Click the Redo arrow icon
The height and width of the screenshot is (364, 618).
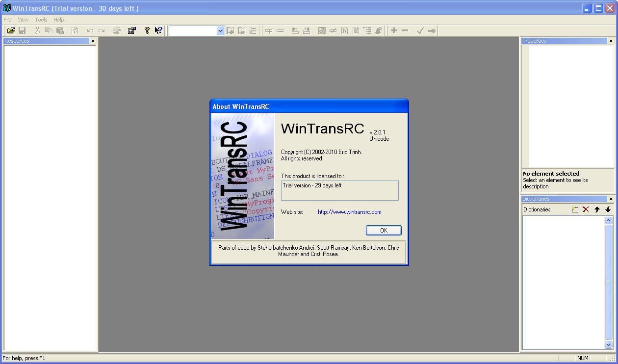[x=102, y=30]
